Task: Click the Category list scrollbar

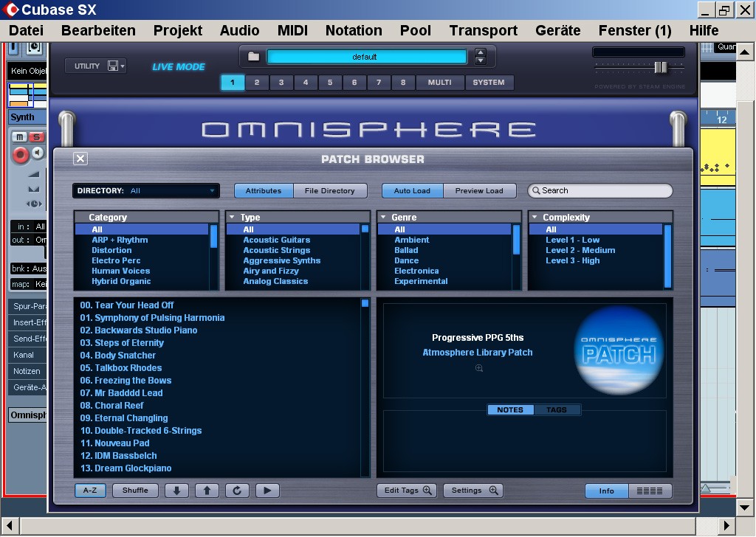Action: [x=213, y=236]
